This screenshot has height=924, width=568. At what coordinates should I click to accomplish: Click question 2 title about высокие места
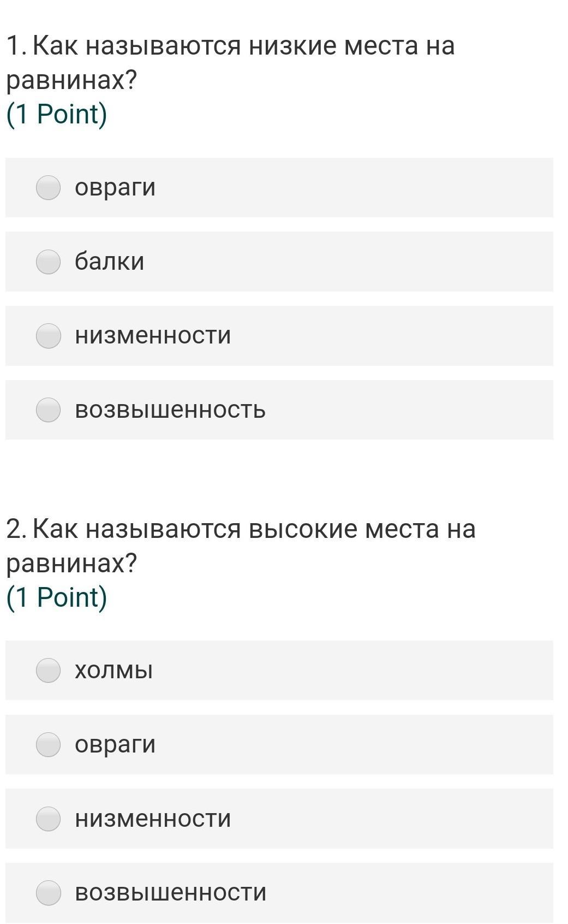click(x=240, y=545)
